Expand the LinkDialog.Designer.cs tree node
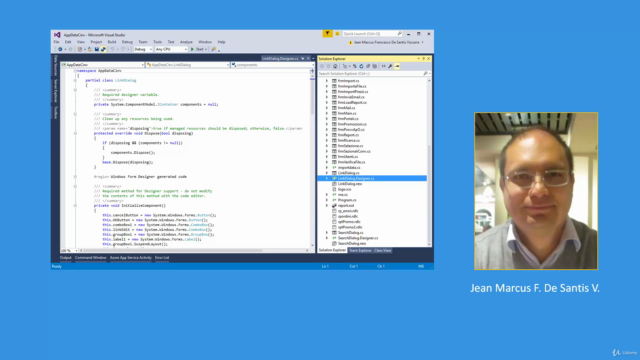The width and height of the screenshot is (640, 360). point(327,178)
